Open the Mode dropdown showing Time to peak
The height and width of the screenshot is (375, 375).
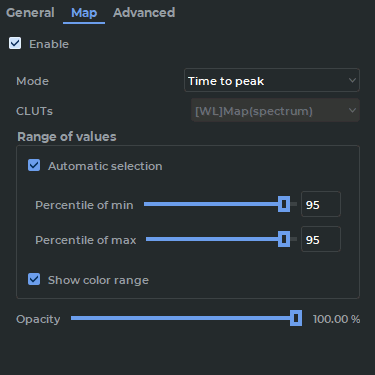point(272,80)
